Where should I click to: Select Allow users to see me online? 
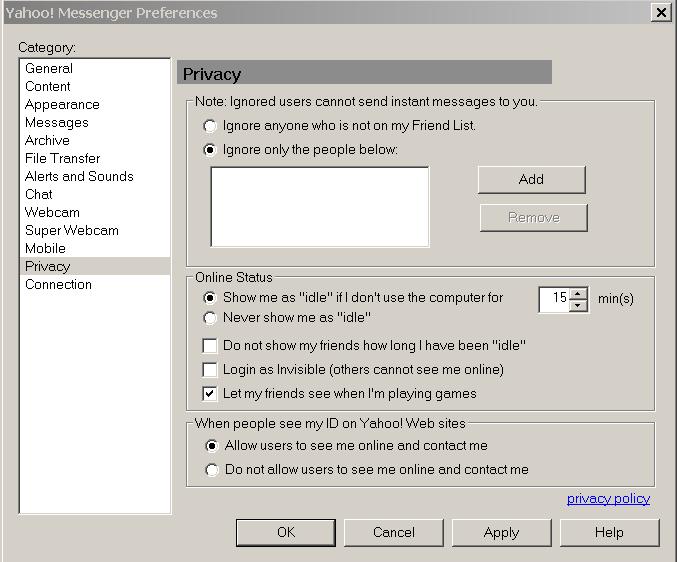(212, 446)
